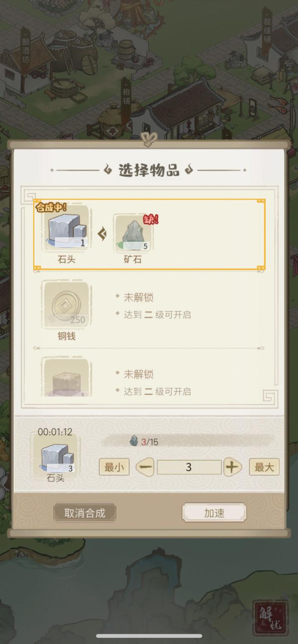This screenshot has width=298, height=644.
Task: Cancel crafting with 取消合成 button
Action: click(85, 513)
